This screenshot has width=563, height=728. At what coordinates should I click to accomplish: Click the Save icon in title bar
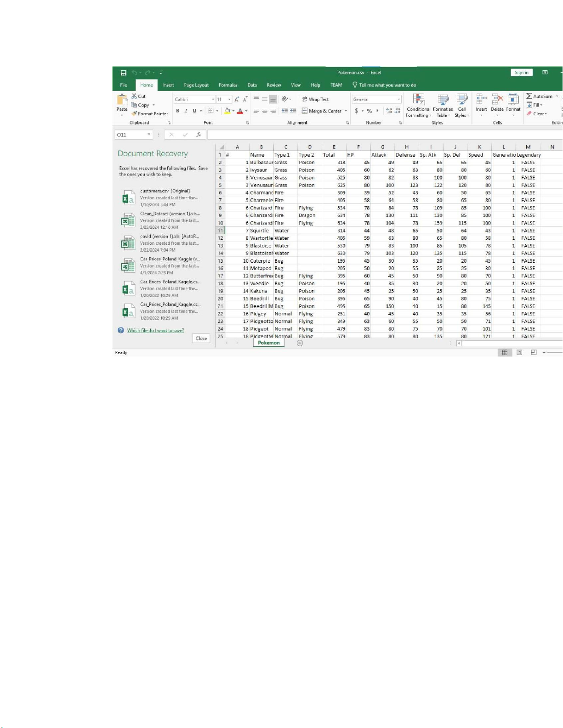(123, 73)
